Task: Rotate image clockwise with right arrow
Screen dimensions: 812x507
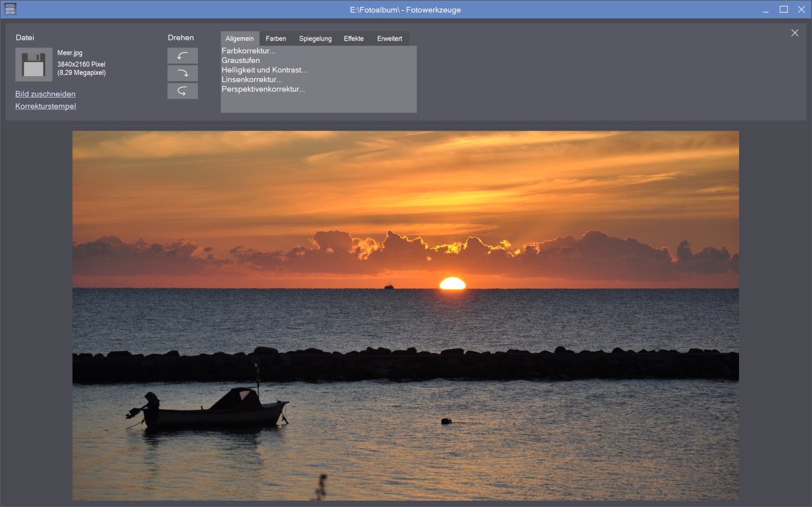Action: [x=183, y=74]
